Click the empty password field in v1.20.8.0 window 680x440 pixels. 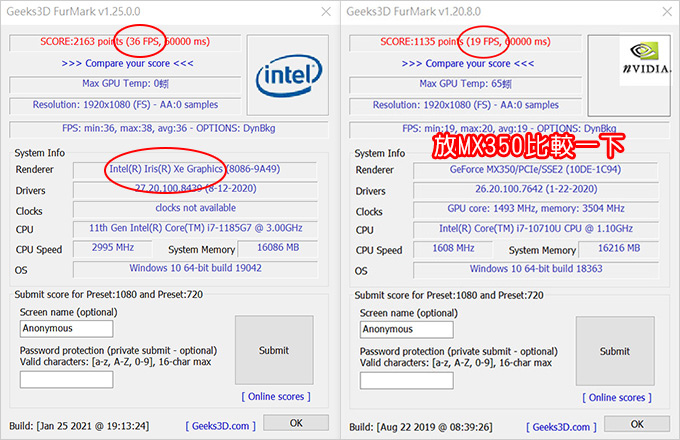tap(407, 381)
